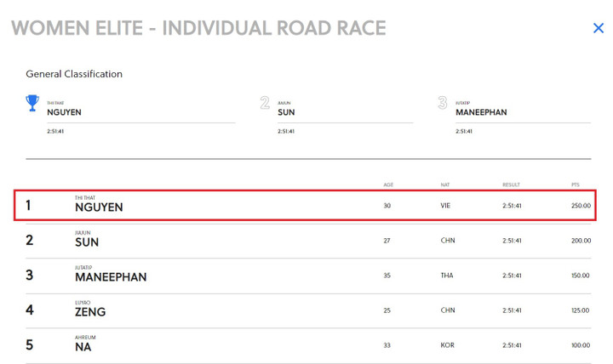Screen dimensions: 613x364
Task: Close the results dialog with X
Action: coord(598,28)
